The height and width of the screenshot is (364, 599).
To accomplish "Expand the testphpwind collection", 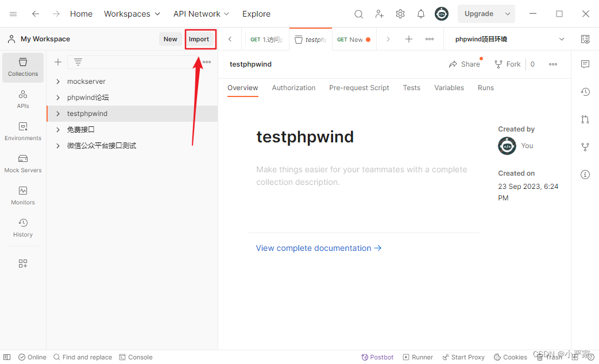I will click(x=57, y=114).
